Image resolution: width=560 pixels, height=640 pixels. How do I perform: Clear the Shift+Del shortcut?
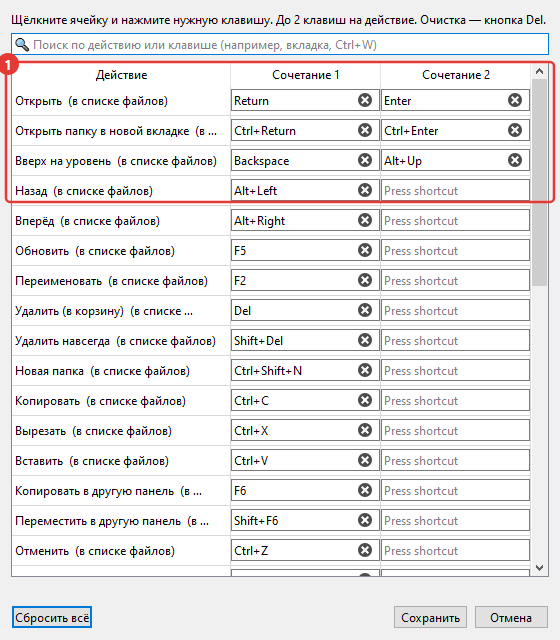(365, 340)
